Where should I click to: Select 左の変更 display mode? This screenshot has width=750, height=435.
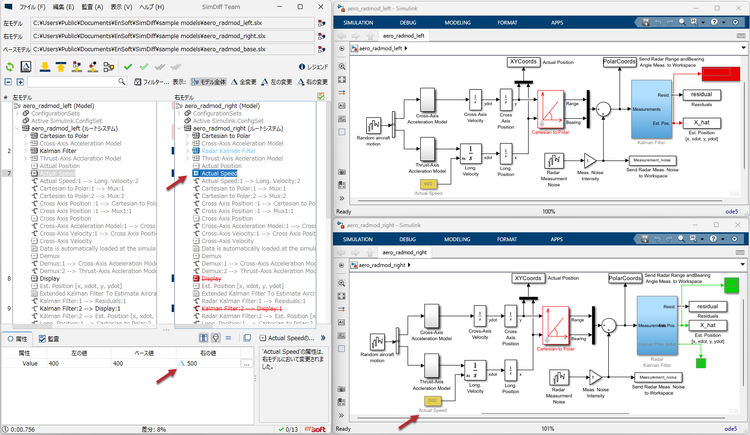tap(276, 82)
